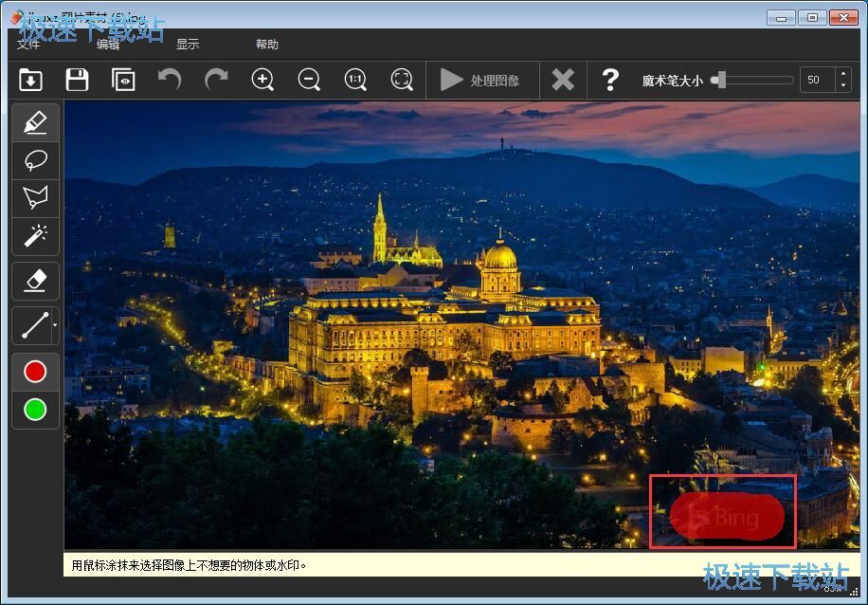Viewport: 868px width, 605px height.
Task: Open an image file with the load icon
Action: point(30,81)
